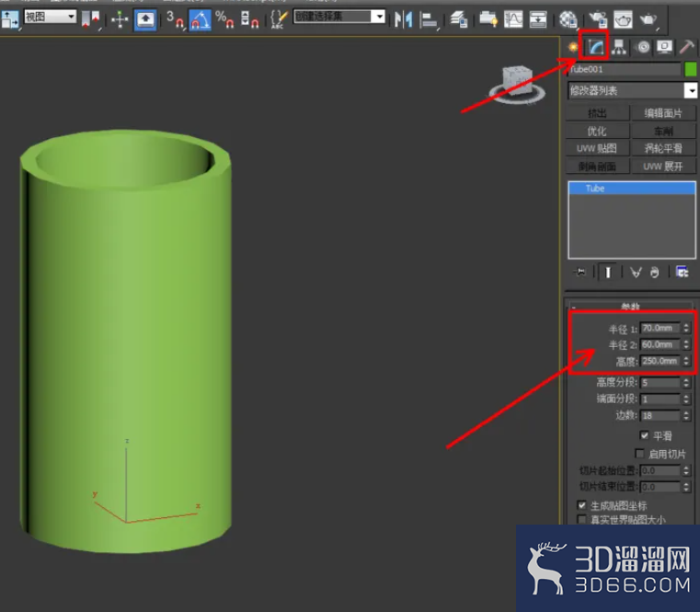
Task: Open the Rendered Frame Window icon
Action: pyautogui.click(x=623, y=19)
